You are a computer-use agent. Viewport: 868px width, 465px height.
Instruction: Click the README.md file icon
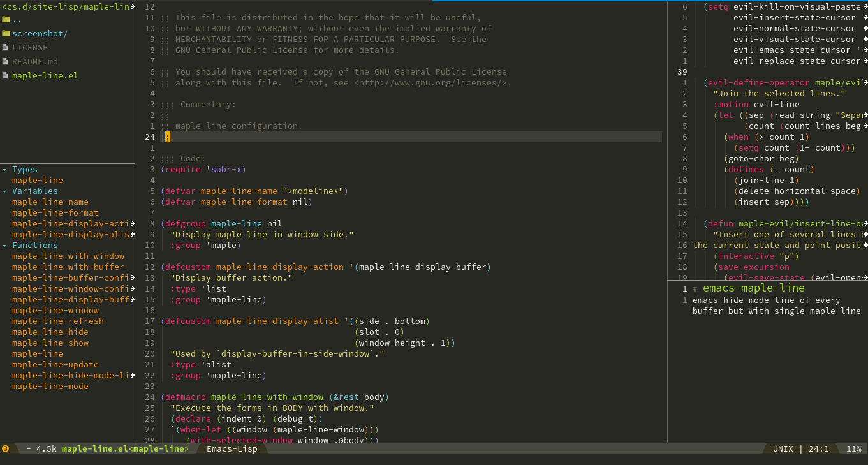[6, 62]
